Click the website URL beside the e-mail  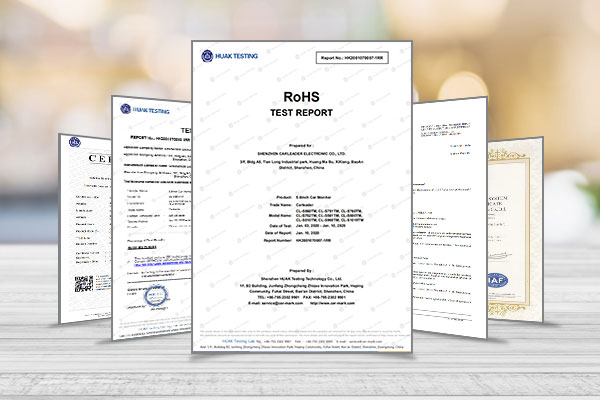point(332,303)
